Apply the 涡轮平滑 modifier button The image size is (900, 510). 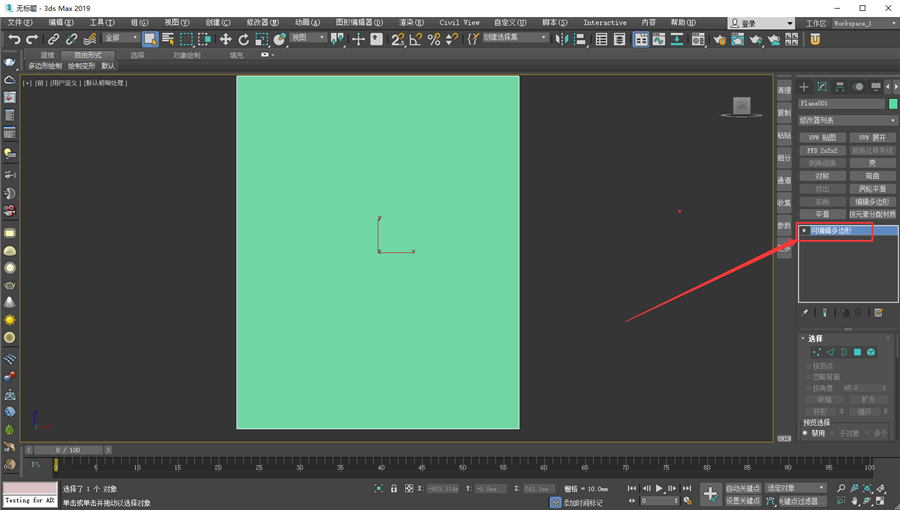[x=872, y=189]
